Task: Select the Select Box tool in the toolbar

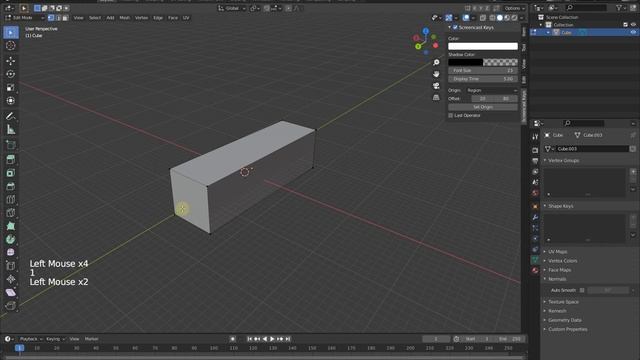Action: 11,32
